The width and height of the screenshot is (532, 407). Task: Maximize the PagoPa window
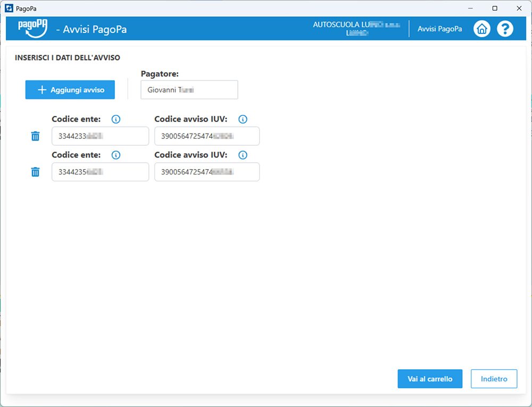click(x=495, y=8)
